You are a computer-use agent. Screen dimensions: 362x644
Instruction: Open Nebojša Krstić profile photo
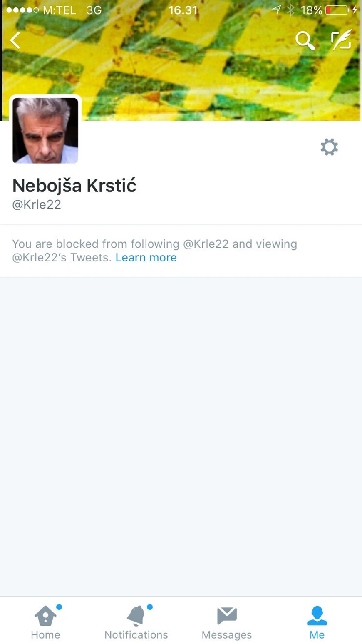click(x=45, y=130)
